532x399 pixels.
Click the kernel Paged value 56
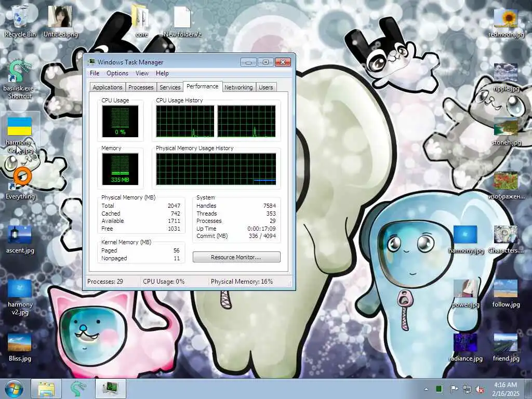tap(177, 250)
